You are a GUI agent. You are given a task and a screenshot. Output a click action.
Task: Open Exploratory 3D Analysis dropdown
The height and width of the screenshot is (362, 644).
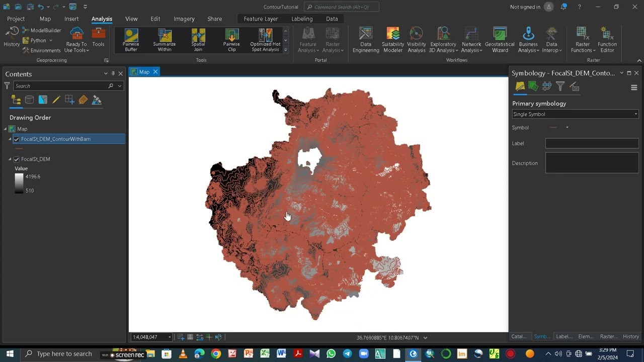click(x=443, y=40)
